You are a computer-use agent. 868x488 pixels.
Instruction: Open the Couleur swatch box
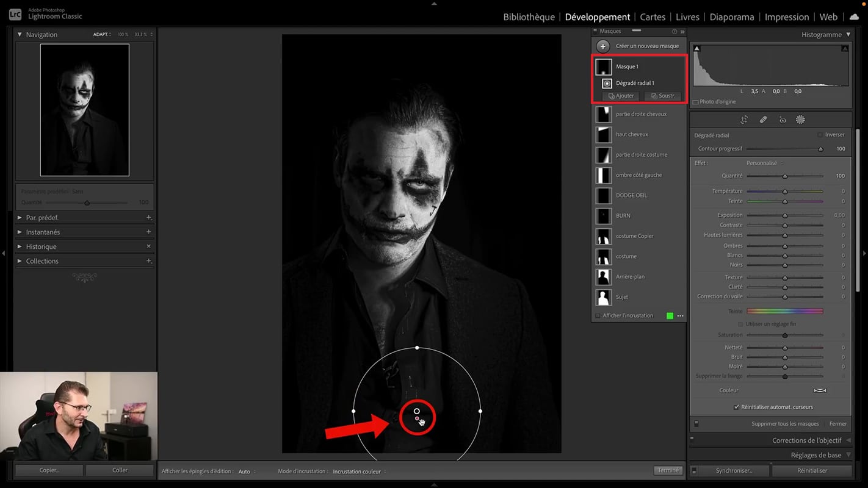pos(820,390)
